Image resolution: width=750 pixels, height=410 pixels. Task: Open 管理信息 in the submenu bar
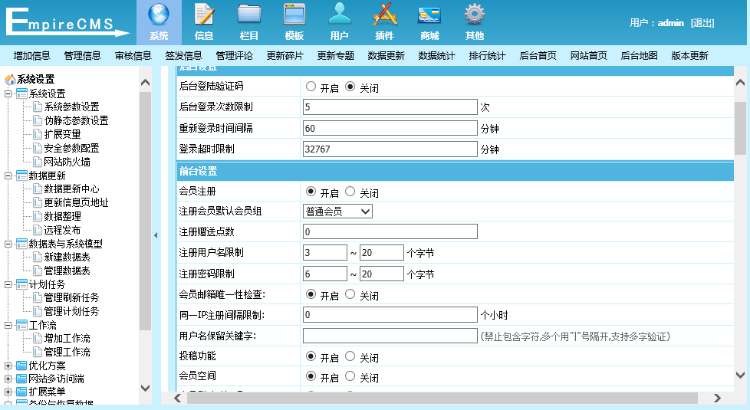[82, 56]
